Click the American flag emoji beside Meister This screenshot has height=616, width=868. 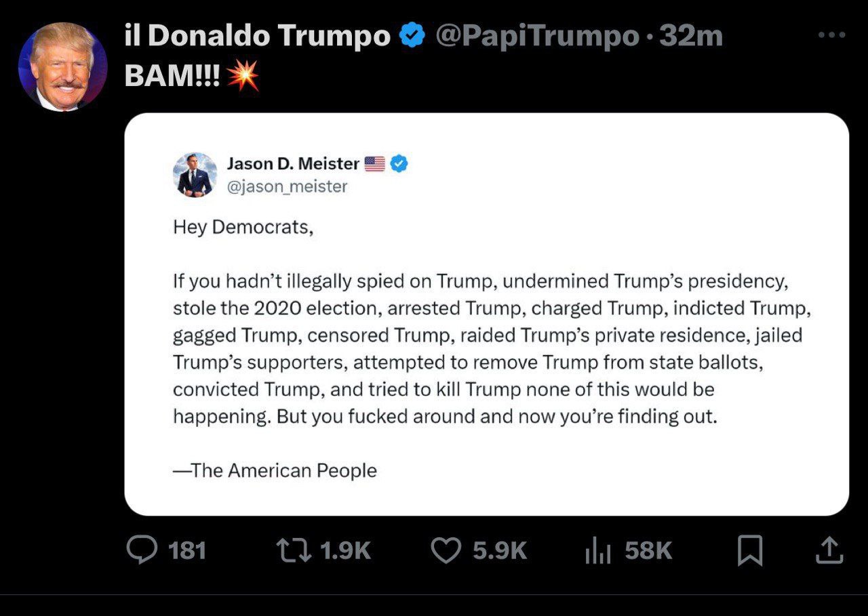click(374, 163)
